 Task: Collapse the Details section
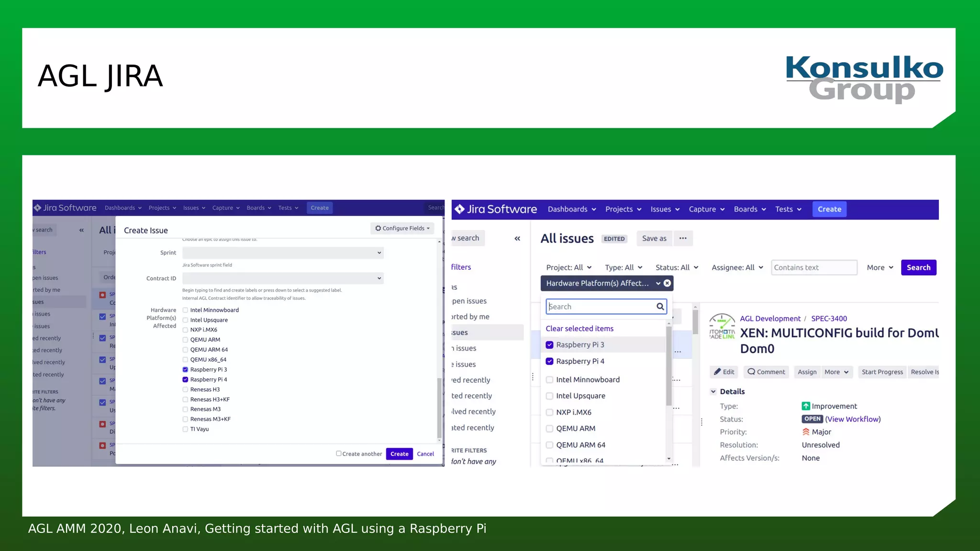[x=713, y=391]
